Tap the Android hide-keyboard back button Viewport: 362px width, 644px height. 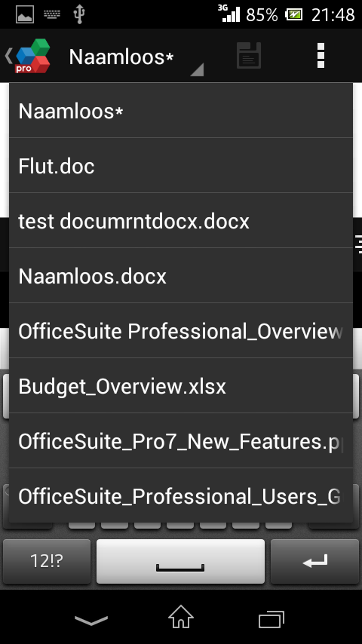90,619
